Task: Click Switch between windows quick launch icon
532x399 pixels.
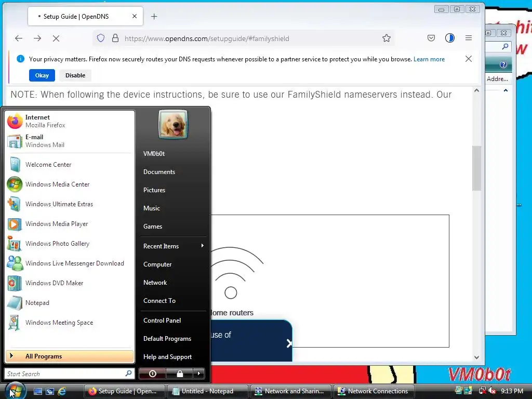Action: [50, 391]
